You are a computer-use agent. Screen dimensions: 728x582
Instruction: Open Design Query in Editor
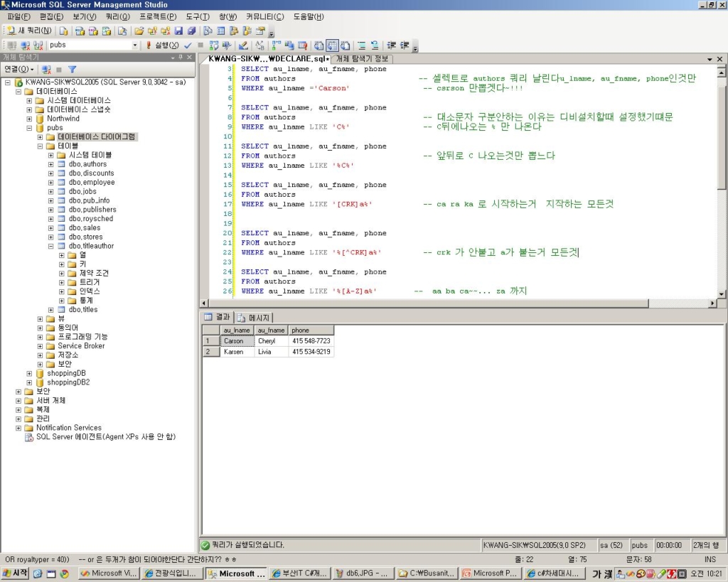(x=243, y=45)
